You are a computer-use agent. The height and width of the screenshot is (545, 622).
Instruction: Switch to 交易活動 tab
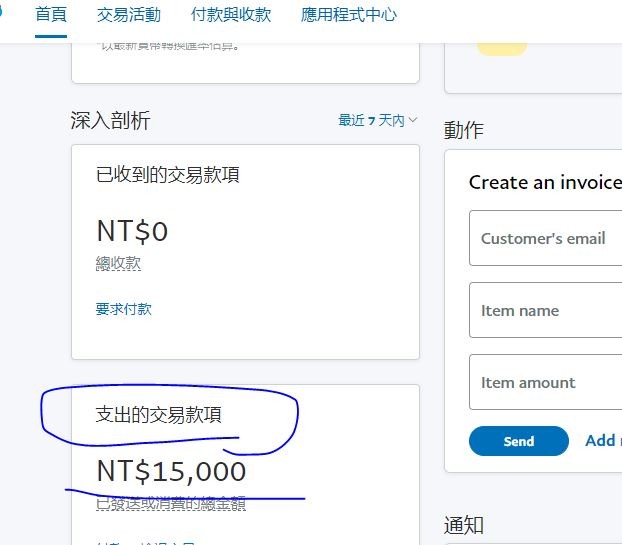(x=129, y=15)
